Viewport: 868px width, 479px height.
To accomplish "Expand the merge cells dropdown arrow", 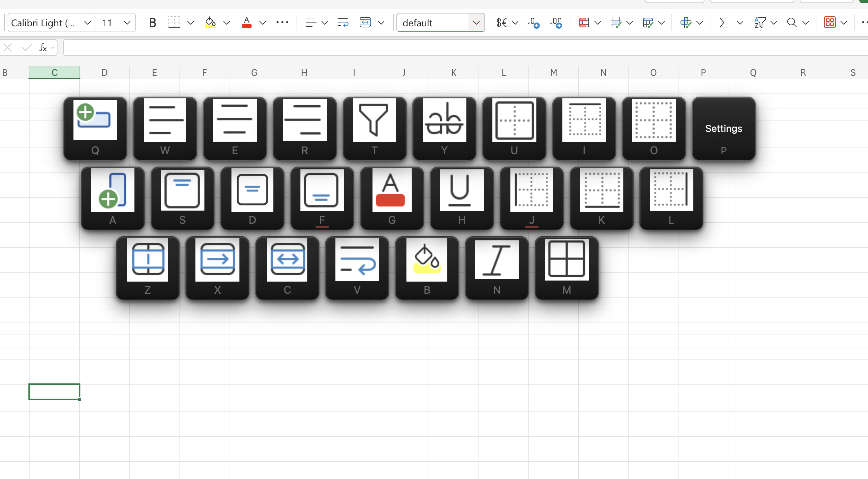I will click(382, 23).
